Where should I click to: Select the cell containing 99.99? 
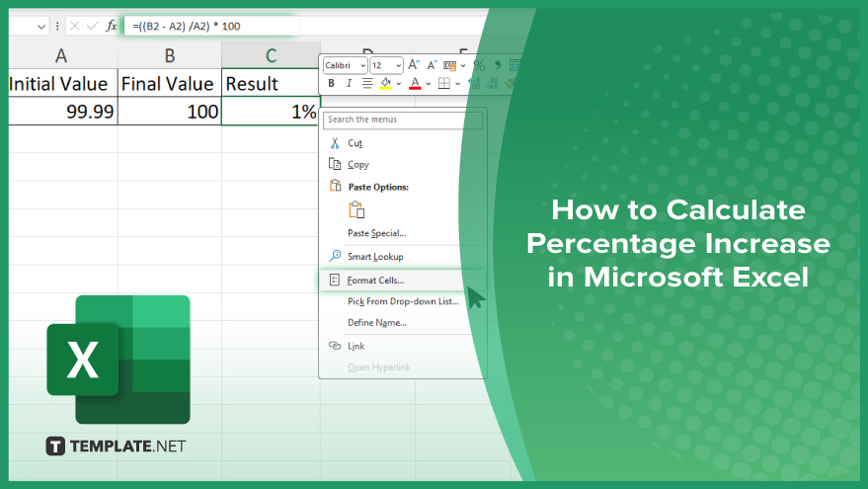click(x=62, y=112)
